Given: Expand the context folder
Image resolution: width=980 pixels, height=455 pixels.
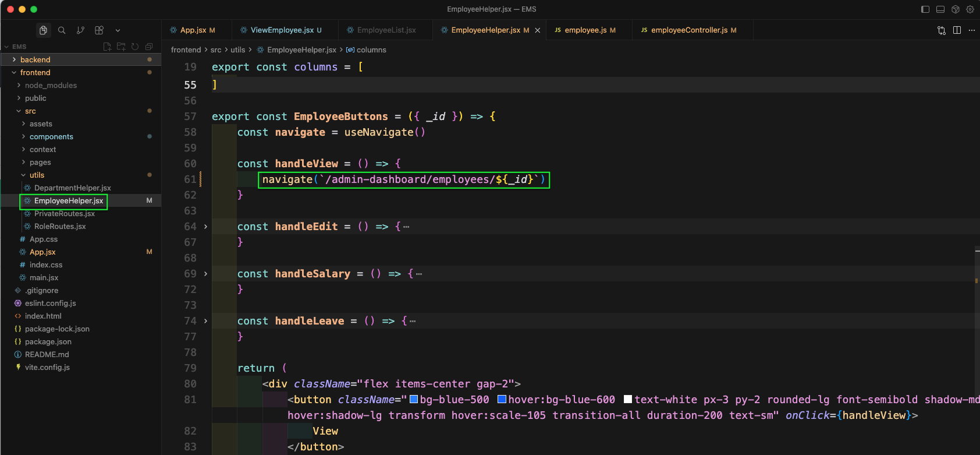Looking at the screenshot, I should pyautogui.click(x=80, y=149).
